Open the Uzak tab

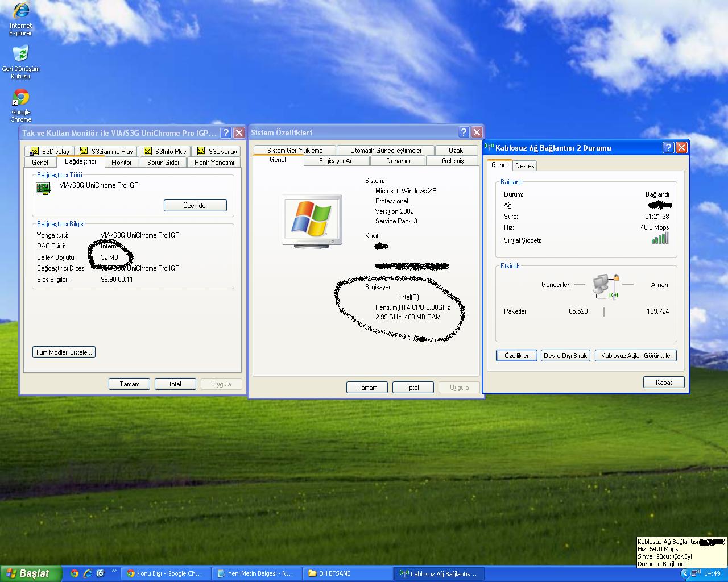click(456, 151)
